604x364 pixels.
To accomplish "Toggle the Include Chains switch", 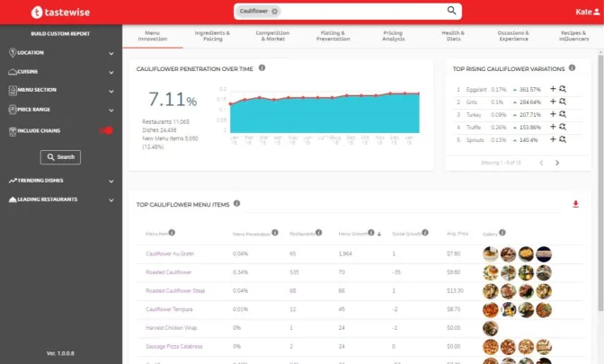I will [106, 130].
